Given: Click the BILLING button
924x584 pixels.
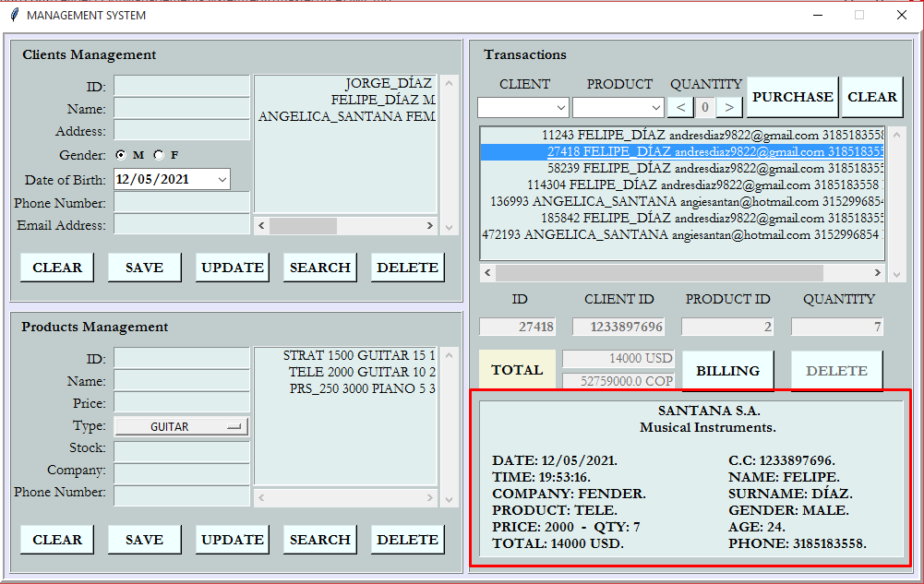Looking at the screenshot, I should pos(727,370).
